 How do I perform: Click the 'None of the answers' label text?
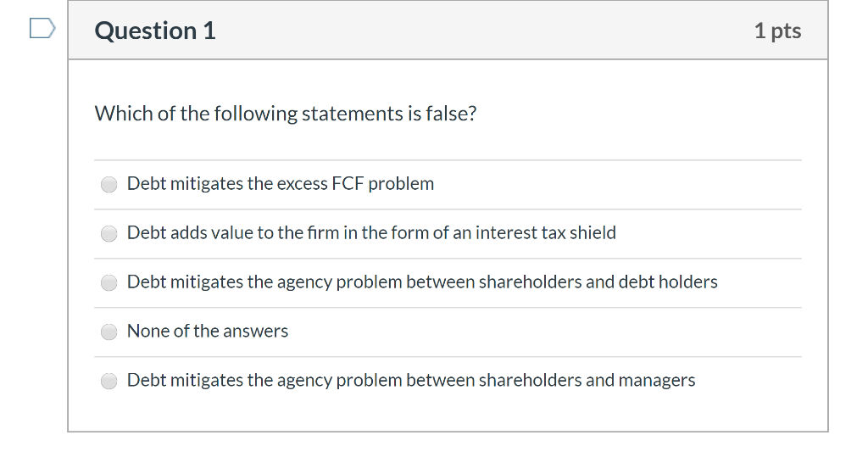(x=208, y=332)
